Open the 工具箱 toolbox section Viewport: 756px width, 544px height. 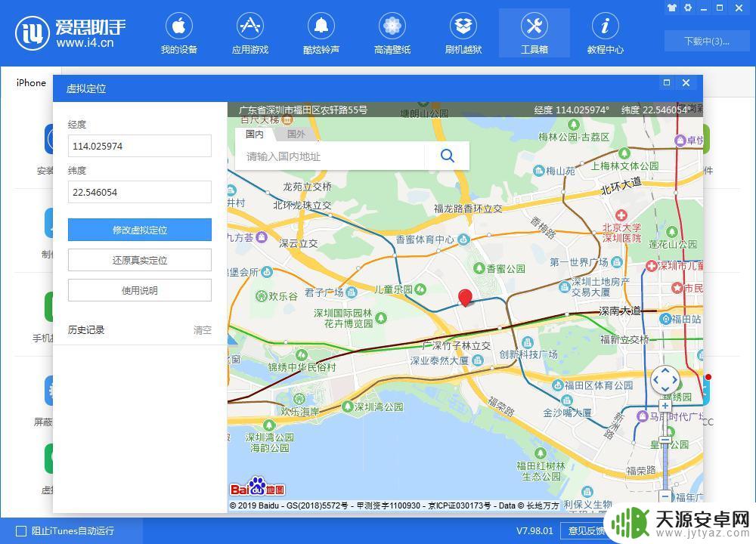click(x=534, y=34)
